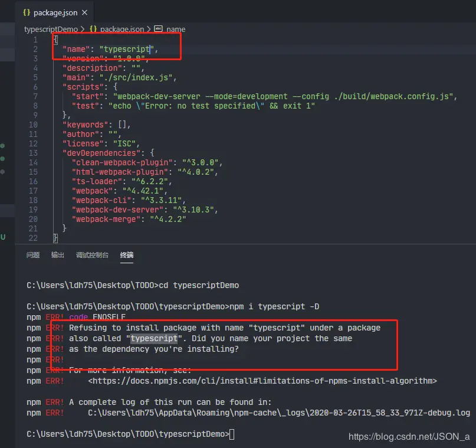Click the npm debug.log file path
476x448 pixels.
279,413
